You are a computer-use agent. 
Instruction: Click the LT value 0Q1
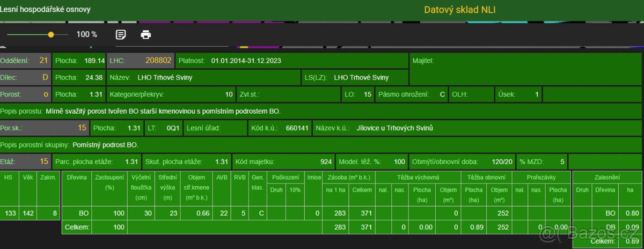(x=172, y=128)
